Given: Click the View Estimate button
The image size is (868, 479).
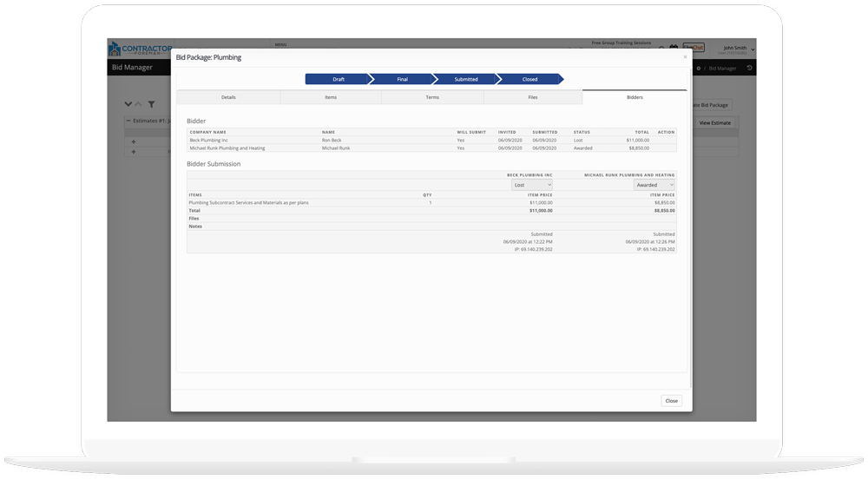Looking at the screenshot, I should [714, 123].
